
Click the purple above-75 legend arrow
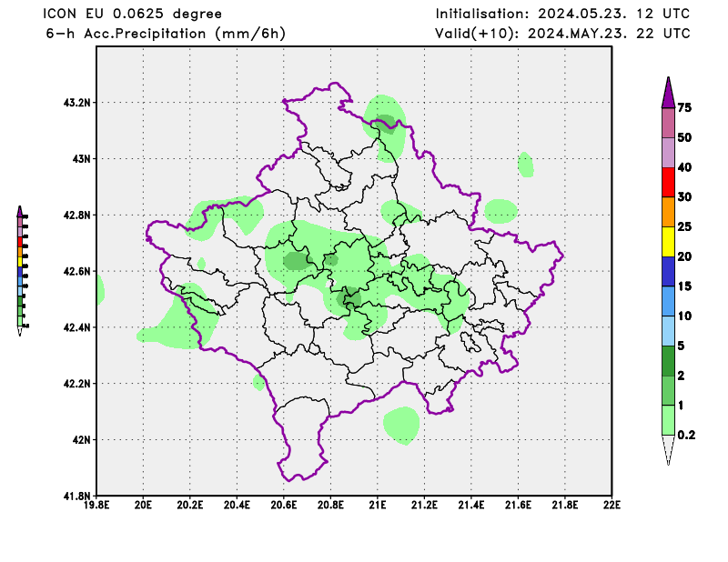click(x=668, y=95)
